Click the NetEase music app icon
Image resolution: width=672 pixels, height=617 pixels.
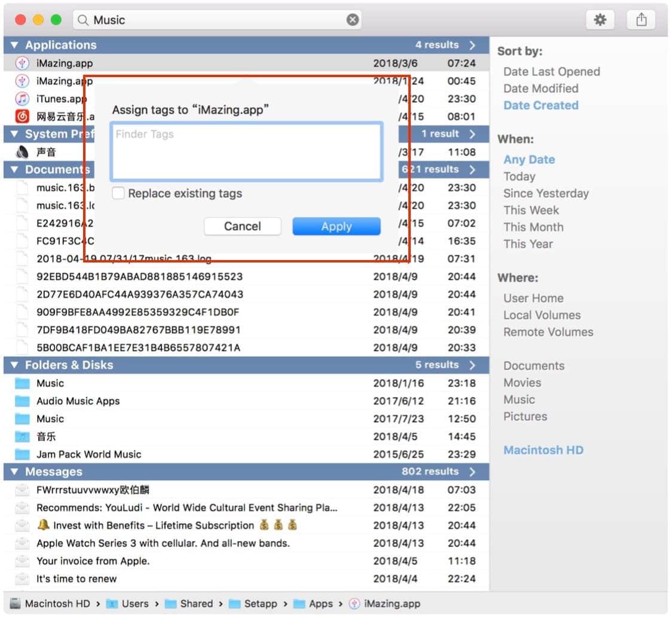(22, 117)
